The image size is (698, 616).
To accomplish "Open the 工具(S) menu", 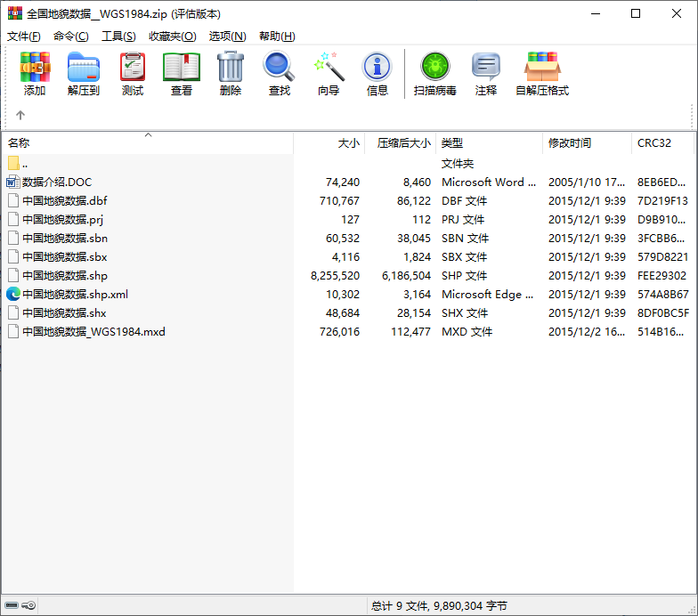I will pos(118,36).
